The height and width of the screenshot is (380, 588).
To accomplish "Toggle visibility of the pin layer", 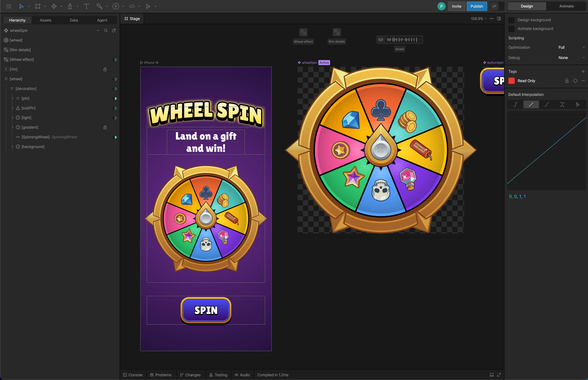I will tap(115, 98).
